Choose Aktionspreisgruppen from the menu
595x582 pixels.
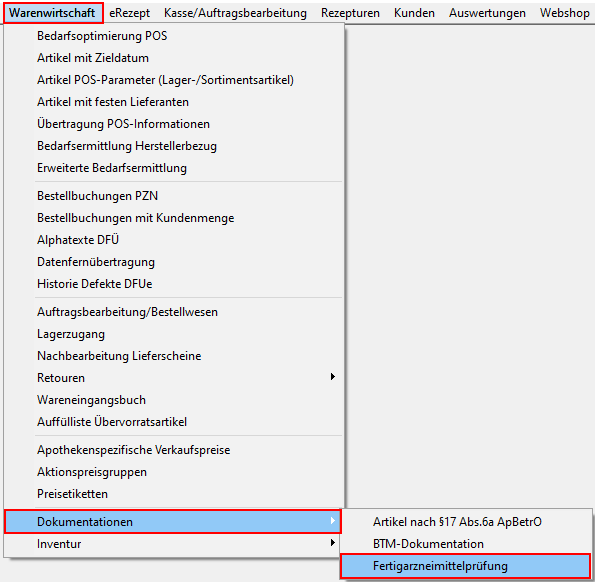[x=173, y=472]
